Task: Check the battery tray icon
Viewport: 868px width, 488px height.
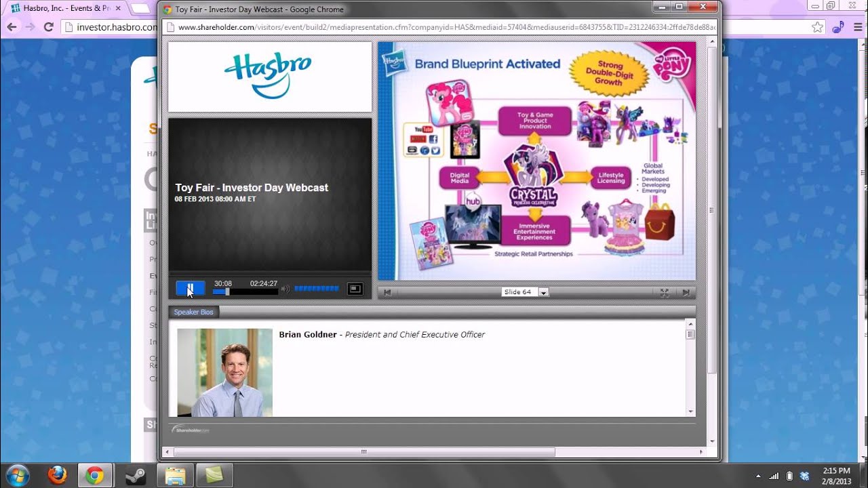Action: 789,476
